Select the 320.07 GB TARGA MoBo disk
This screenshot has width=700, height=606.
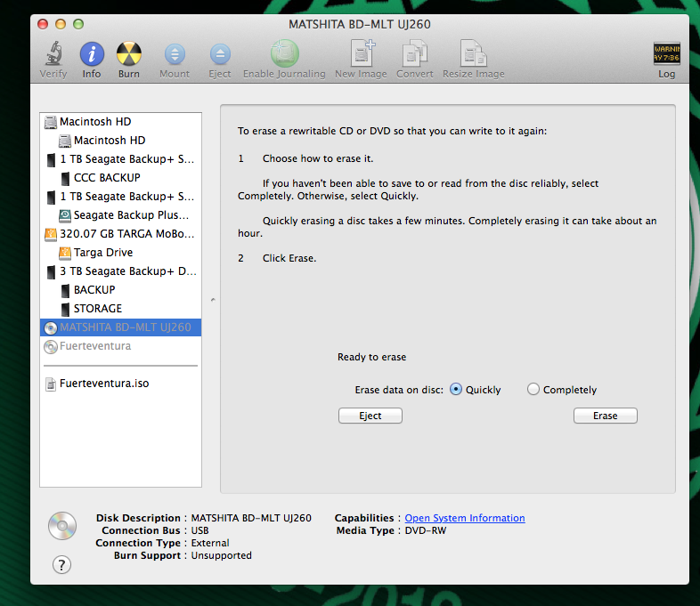(120, 234)
